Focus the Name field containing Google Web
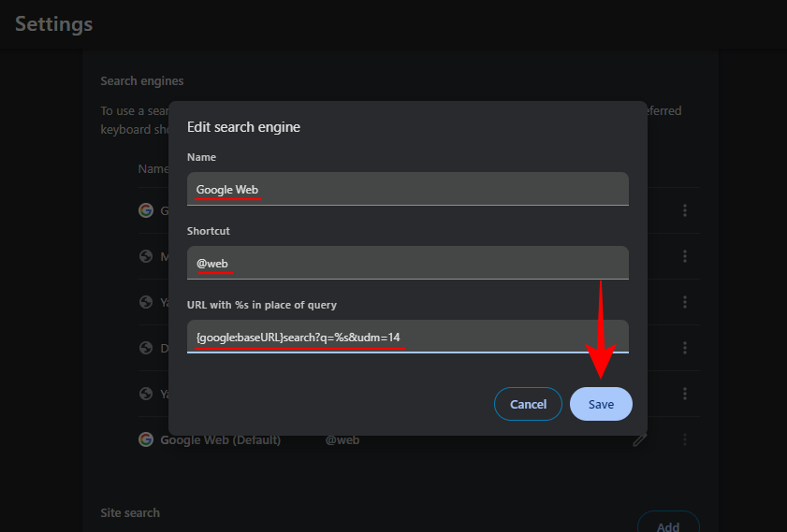This screenshot has width=787, height=532. pyautogui.click(x=408, y=189)
